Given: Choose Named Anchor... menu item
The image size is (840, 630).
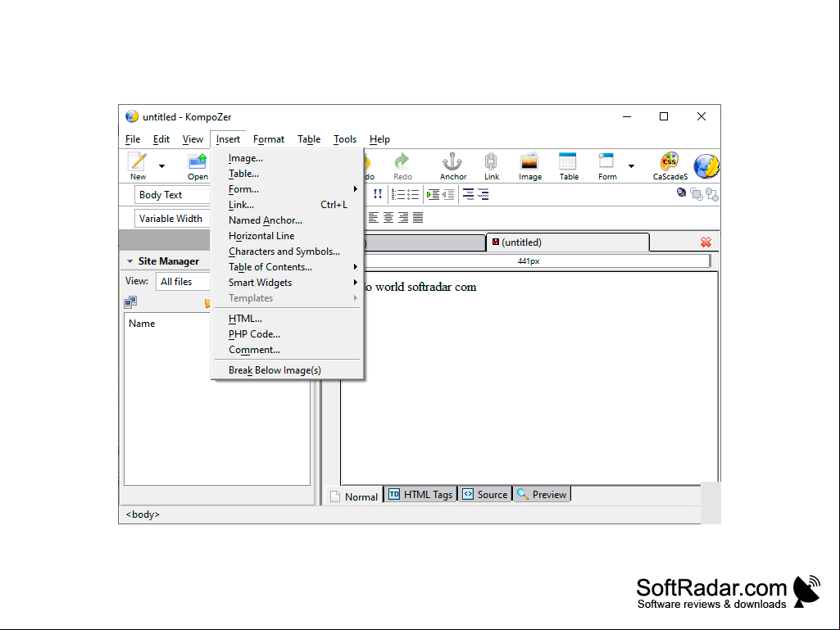Looking at the screenshot, I should pos(288,220).
